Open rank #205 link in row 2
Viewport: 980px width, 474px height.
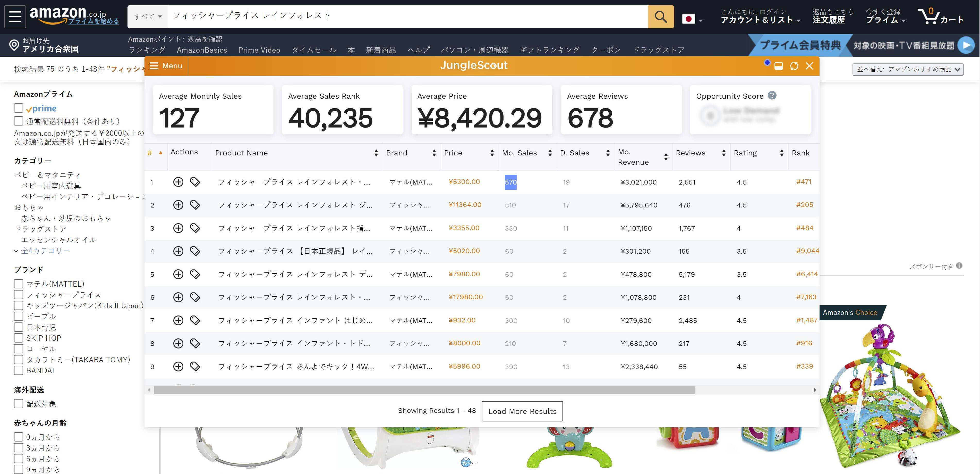click(x=804, y=205)
